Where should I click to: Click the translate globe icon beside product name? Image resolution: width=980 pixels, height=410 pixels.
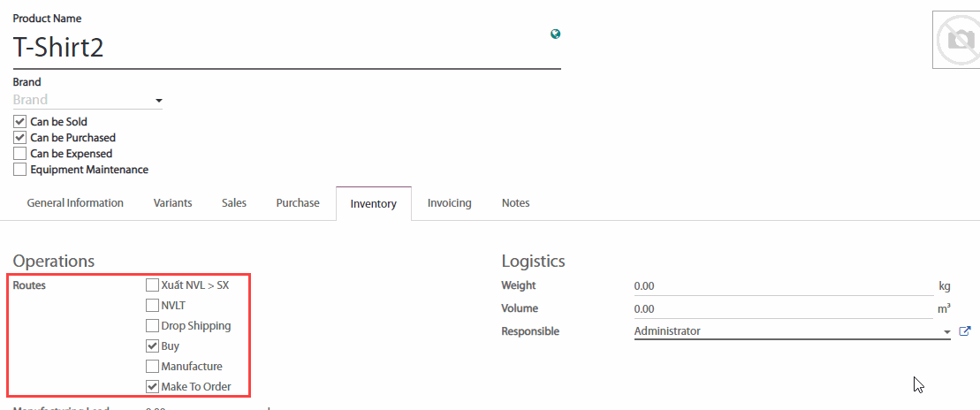coord(555,34)
